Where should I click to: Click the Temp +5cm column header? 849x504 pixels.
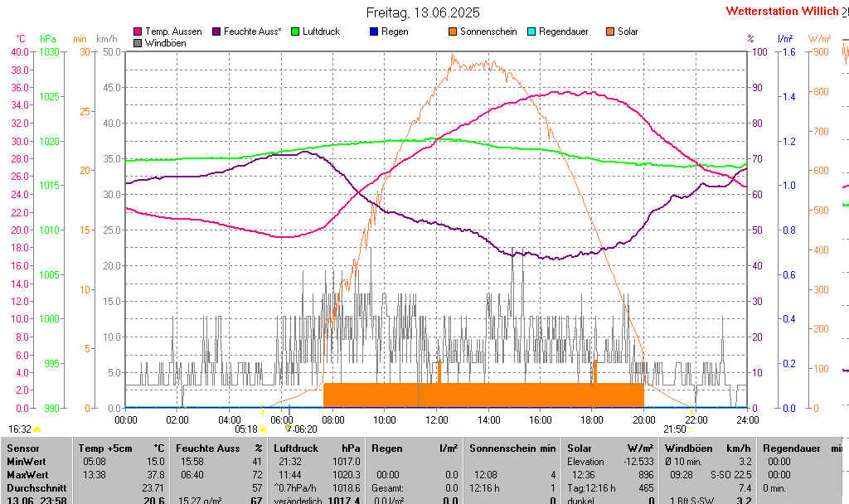coord(105,448)
